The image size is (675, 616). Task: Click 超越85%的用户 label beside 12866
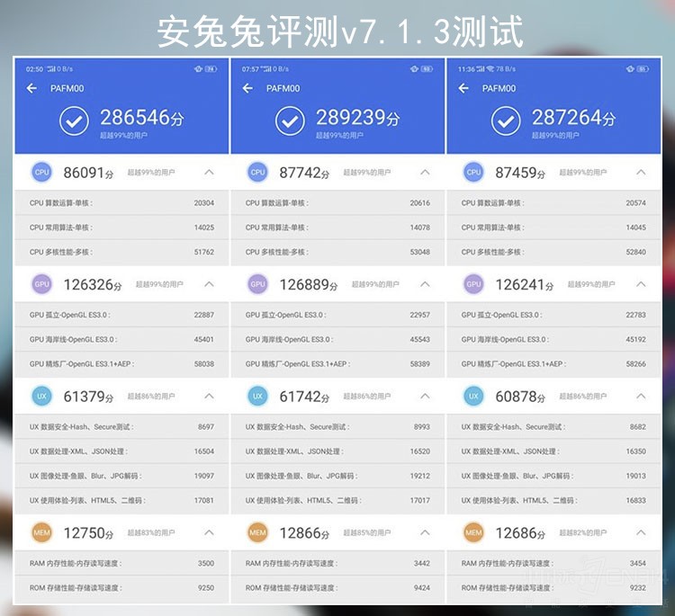point(367,533)
